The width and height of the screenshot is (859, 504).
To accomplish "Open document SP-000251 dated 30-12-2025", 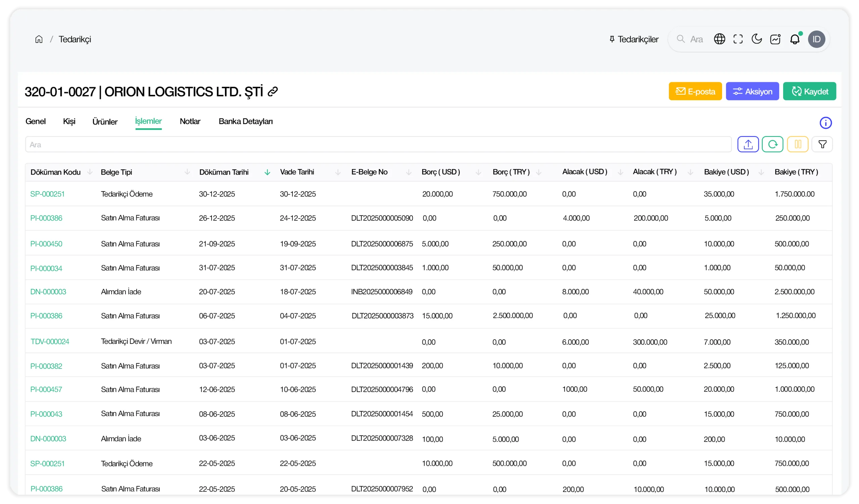I will pos(47,194).
